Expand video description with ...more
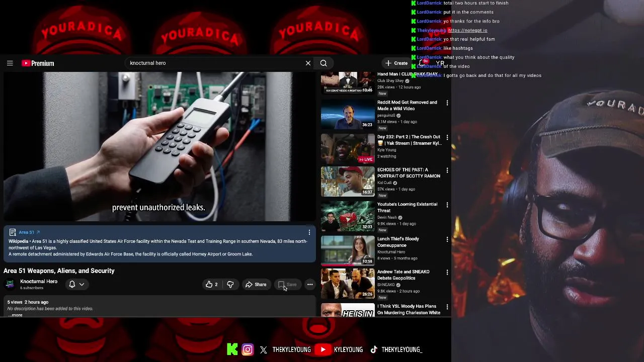This screenshot has height=362, width=644. 15,315
